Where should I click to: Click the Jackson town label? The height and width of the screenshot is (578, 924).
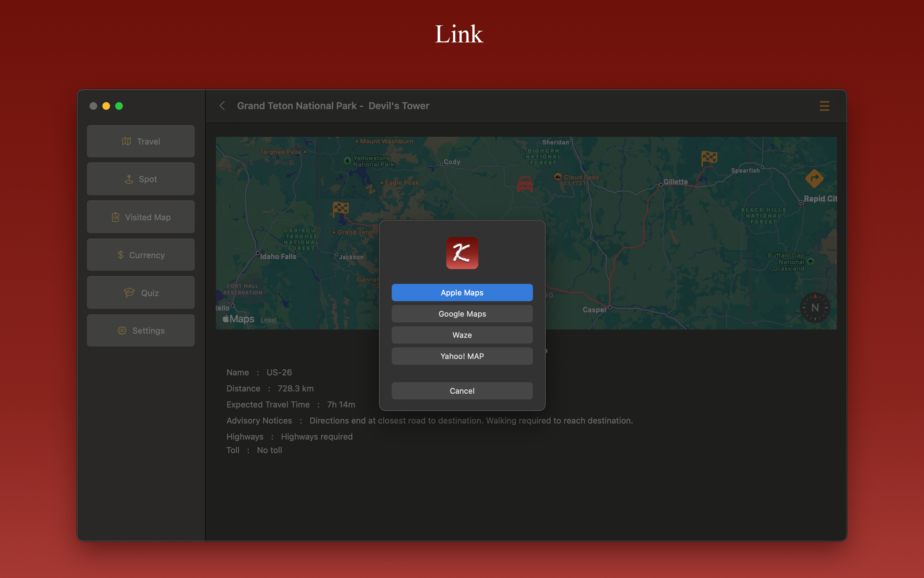351,257
